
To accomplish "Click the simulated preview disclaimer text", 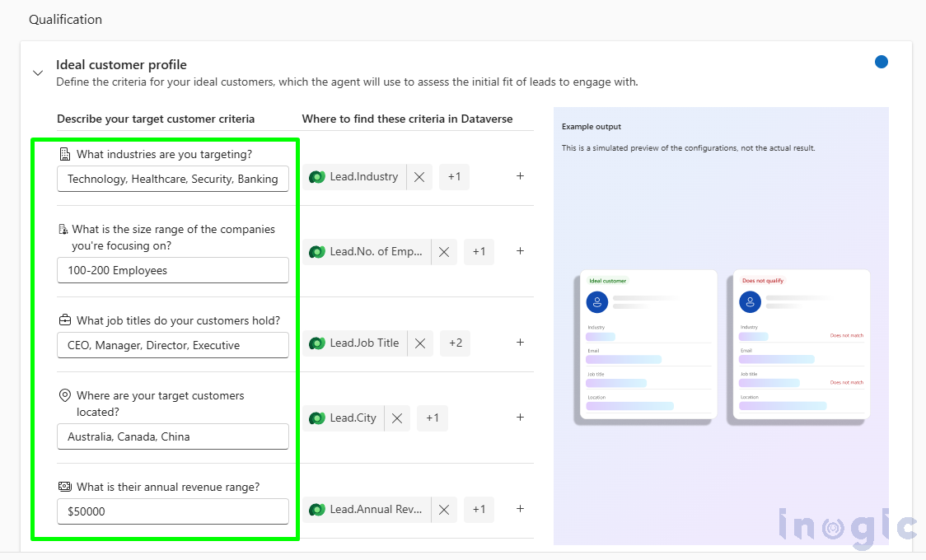I will click(689, 148).
